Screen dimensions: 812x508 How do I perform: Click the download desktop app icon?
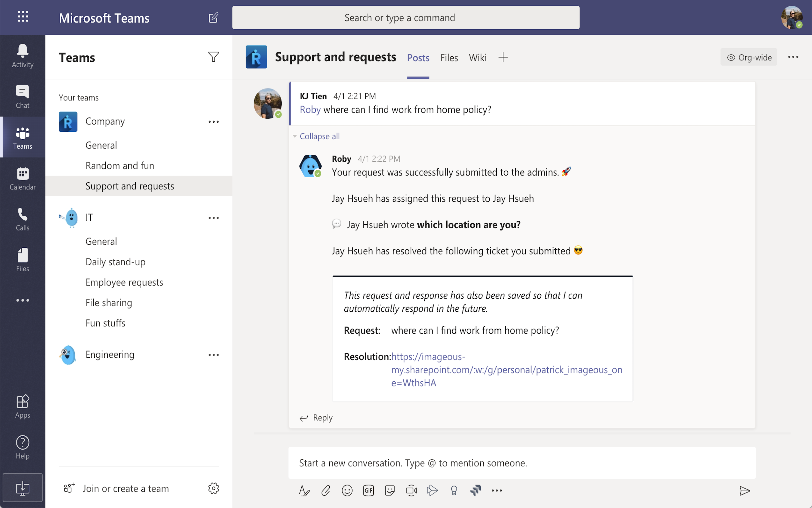tap(22, 488)
